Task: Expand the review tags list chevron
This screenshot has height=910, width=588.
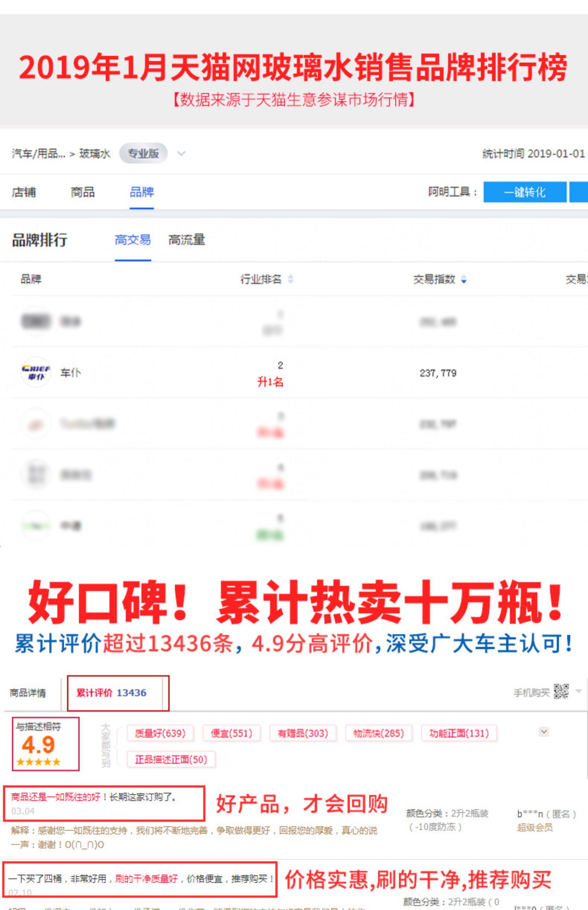Action: [x=544, y=732]
